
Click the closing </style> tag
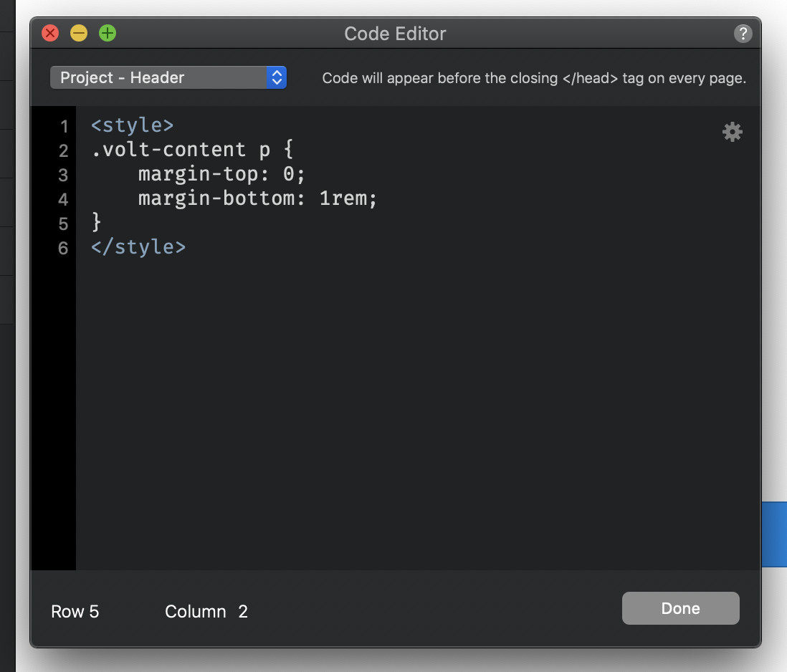click(138, 247)
